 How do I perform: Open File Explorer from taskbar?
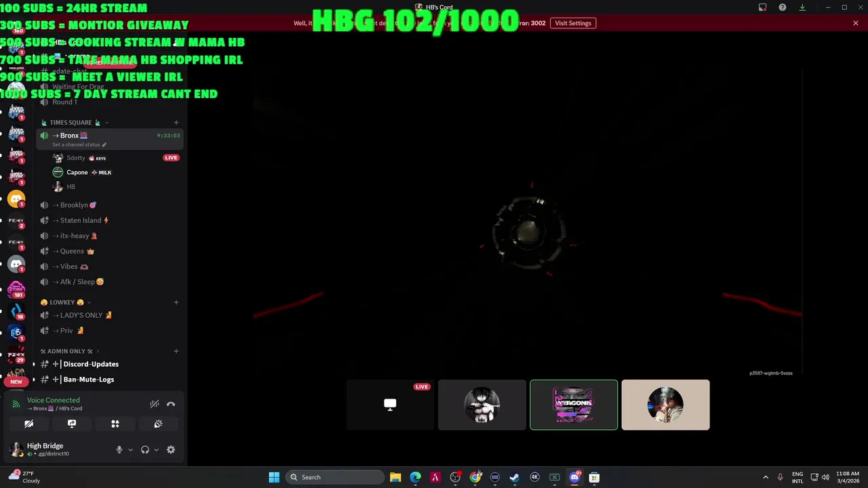pyautogui.click(x=395, y=477)
